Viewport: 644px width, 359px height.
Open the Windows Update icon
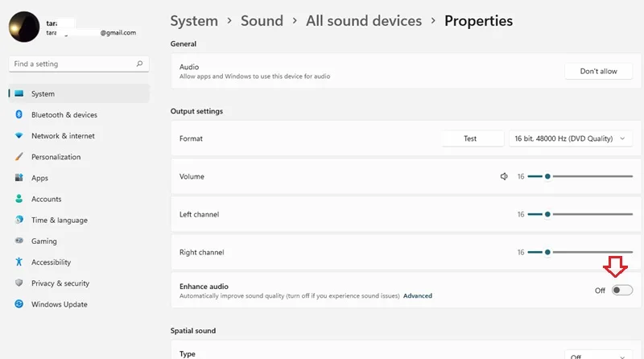pos(19,304)
